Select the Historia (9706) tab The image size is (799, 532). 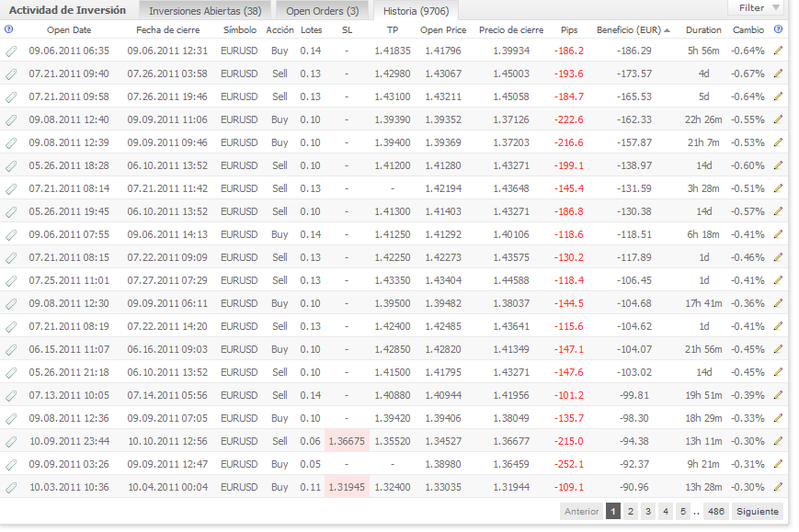(416, 11)
